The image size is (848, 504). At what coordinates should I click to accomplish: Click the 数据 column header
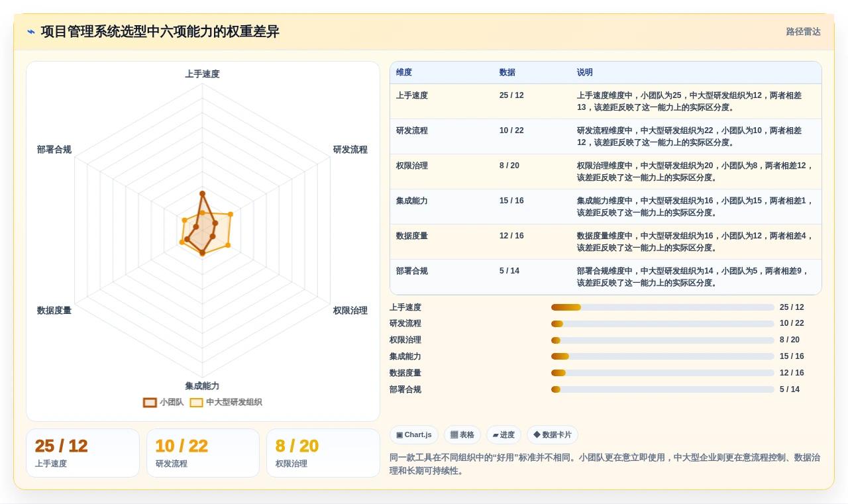[x=507, y=73]
